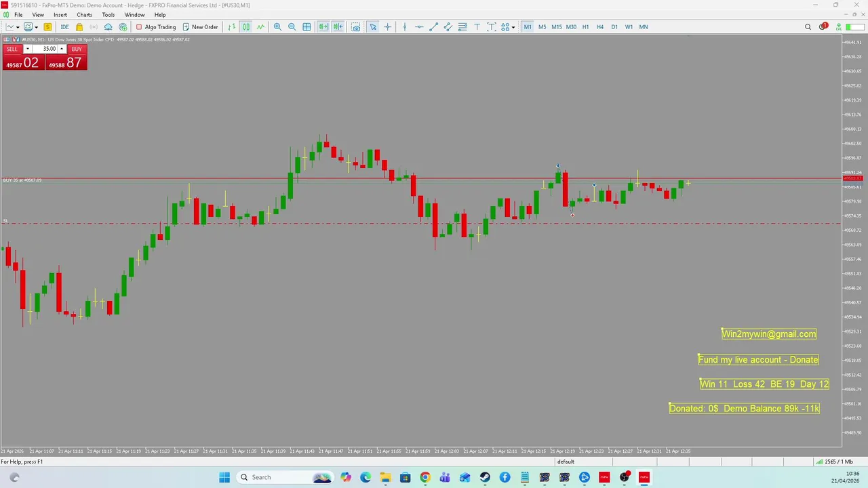Insert a text label object
868x488 pixels.
pos(491,27)
